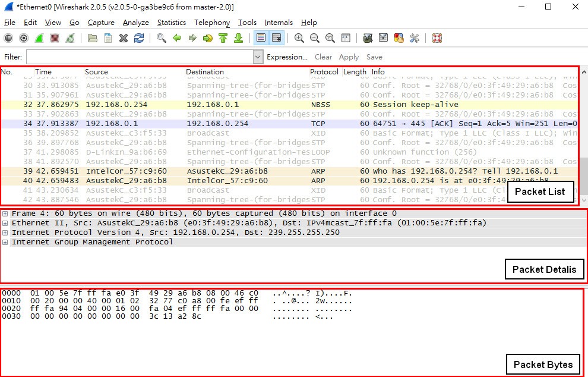Jump to the last packet
The height and width of the screenshot is (377, 588).
coord(239,38)
